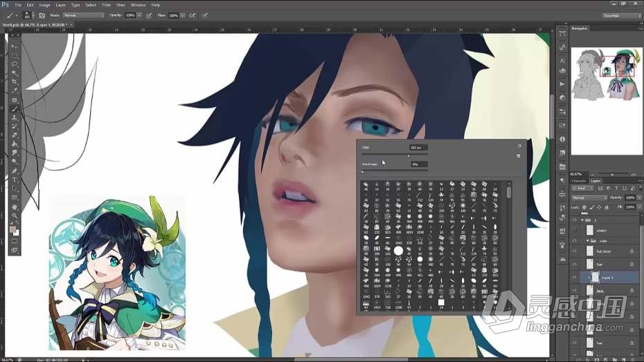Open the Flow slider dropdown
This screenshot has height=362, width=644.
(182, 15)
